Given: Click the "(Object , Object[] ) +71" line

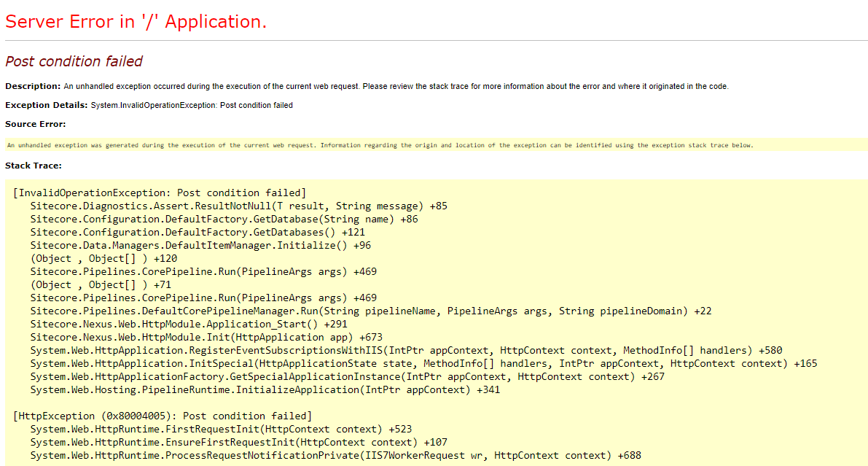Looking at the screenshot, I should tap(101, 285).
